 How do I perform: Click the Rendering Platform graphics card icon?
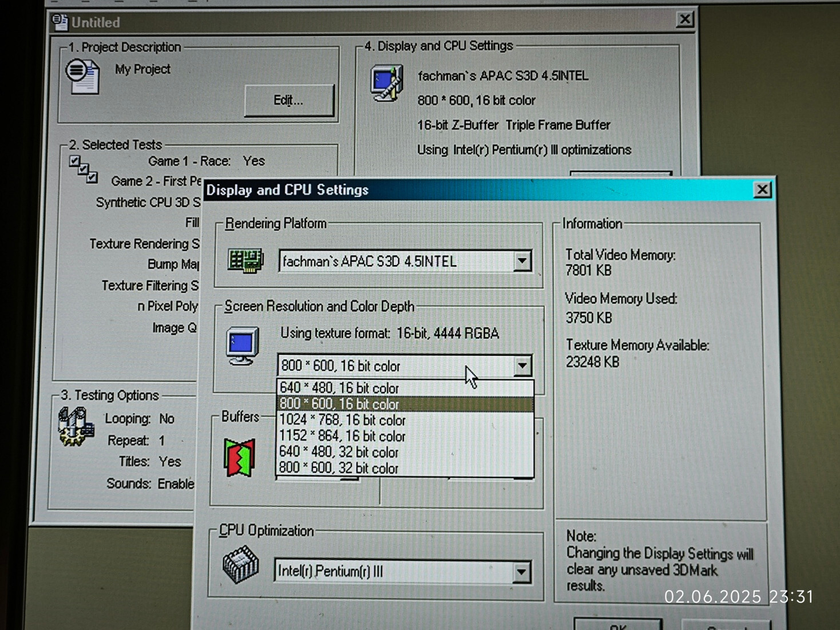(245, 260)
